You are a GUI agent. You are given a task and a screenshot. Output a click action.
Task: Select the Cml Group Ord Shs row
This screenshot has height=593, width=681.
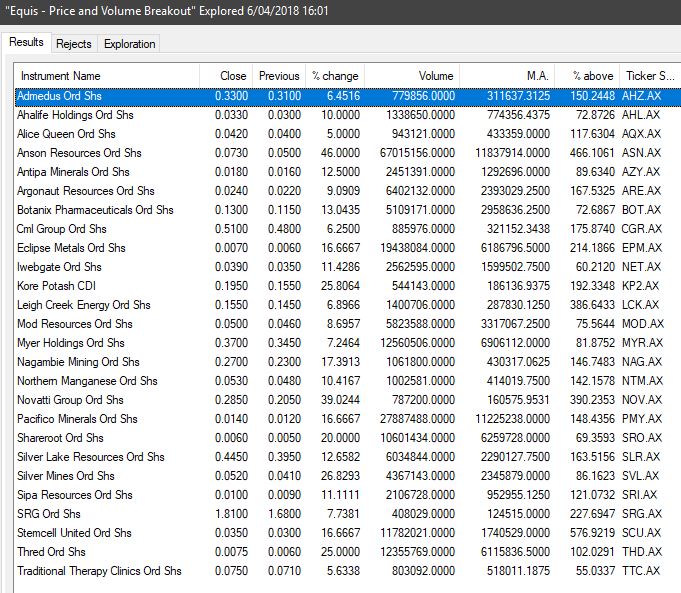[x=348, y=229]
